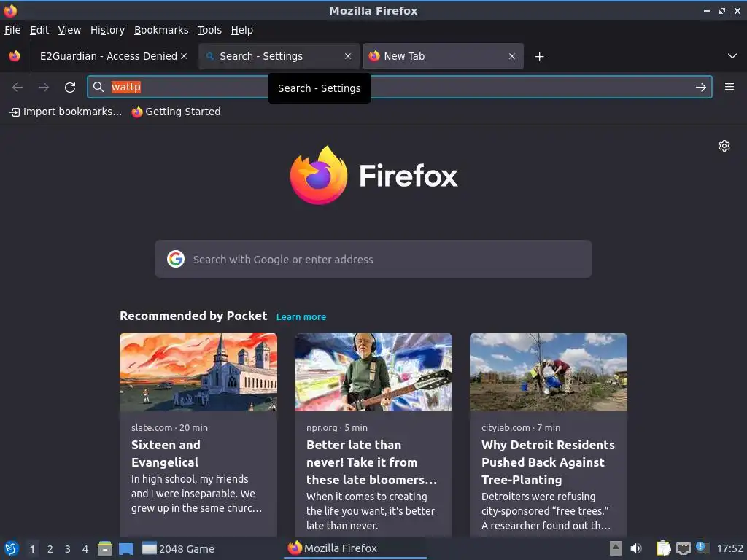The width and height of the screenshot is (747, 560).
Task: Reload the current page
Action: pyautogui.click(x=70, y=87)
